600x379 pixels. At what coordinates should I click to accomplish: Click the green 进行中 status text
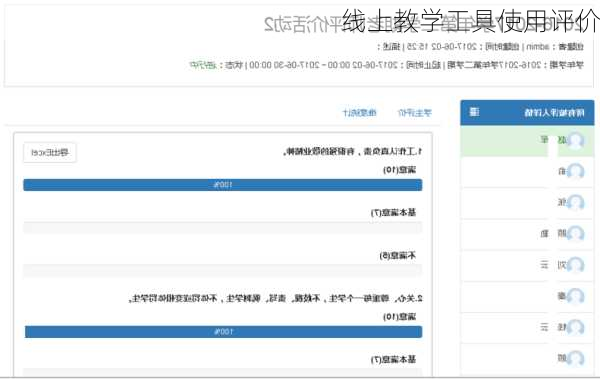pos(202,65)
